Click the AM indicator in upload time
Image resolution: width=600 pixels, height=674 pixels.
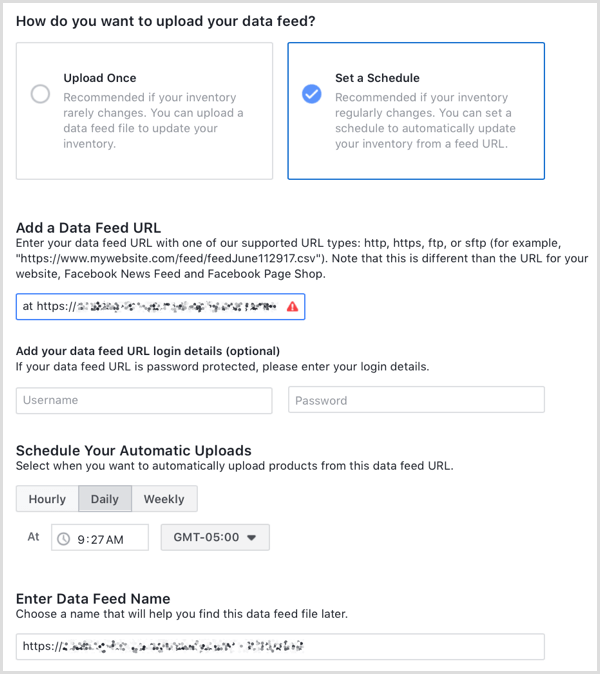point(114,539)
